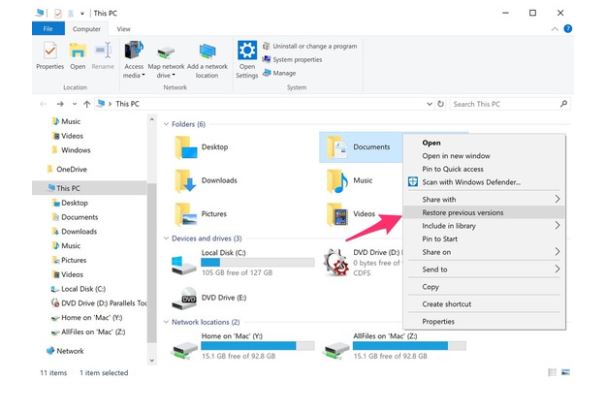Switch to the Computer ribbon tab
This screenshot has width=605, height=398.
pos(86,29)
